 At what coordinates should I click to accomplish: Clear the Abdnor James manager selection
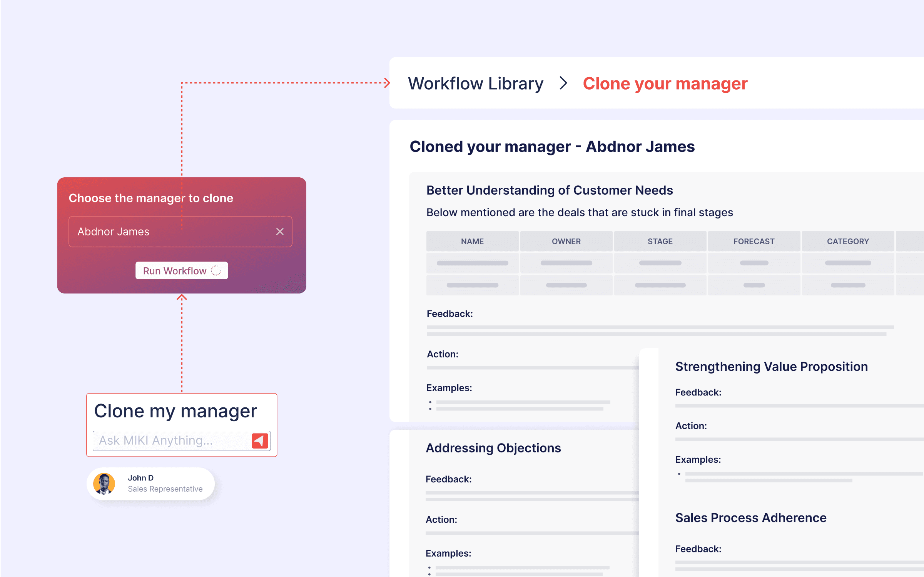pyautogui.click(x=280, y=232)
